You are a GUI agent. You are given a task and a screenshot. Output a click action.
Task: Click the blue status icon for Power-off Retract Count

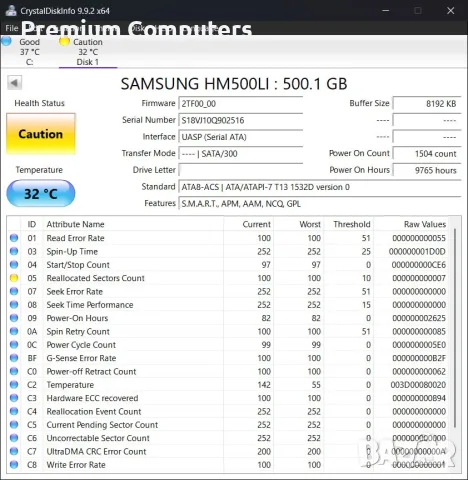[x=14, y=371]
